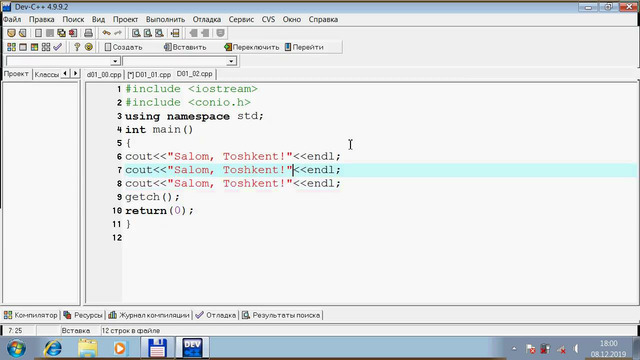
Task: Click the close file red icon
Action: click(x=73, y=33)
